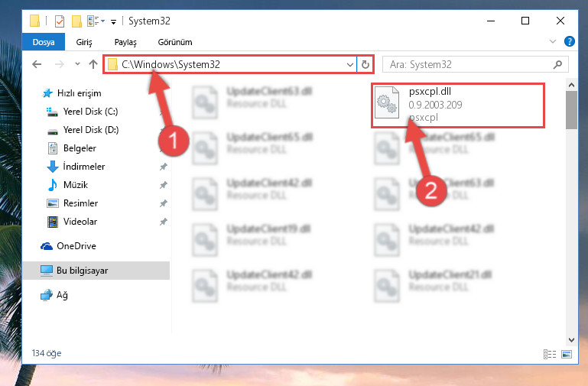This screenshot has width=588, height=386.
Task: Click the New folder toolbar icon
Action: pos(76,21)
